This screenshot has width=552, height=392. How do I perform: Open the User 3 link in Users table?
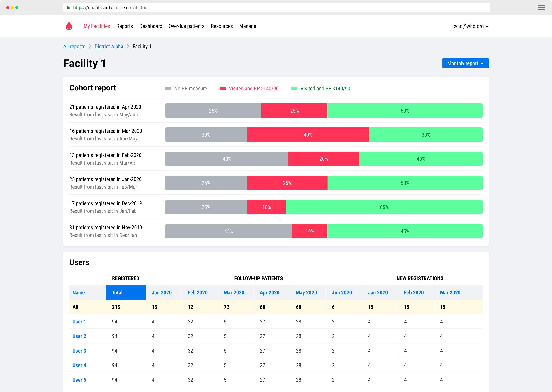tap(79, 351)
